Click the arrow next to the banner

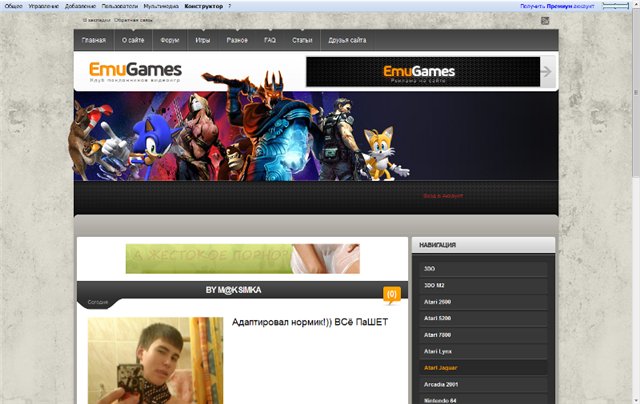pos(546,72)
